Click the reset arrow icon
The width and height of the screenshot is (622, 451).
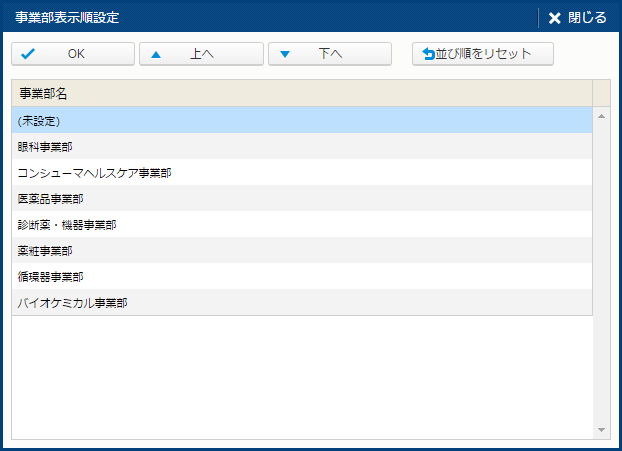coord(429,54)
